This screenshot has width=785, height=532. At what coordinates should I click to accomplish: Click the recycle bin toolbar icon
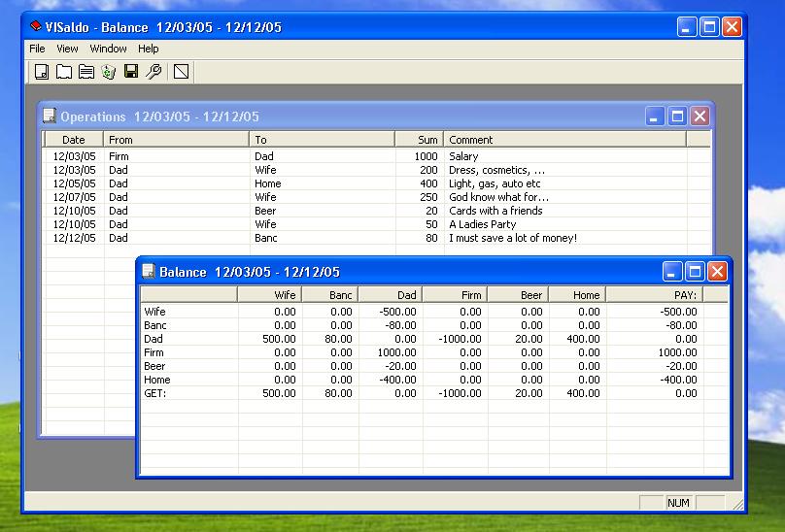click(109, 72)
